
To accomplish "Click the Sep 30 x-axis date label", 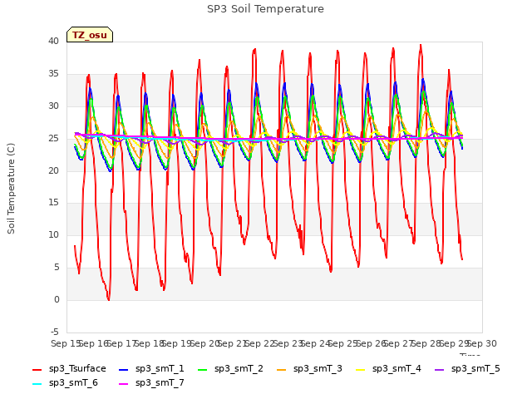I will pyautogui.click(x=484, y=343).
